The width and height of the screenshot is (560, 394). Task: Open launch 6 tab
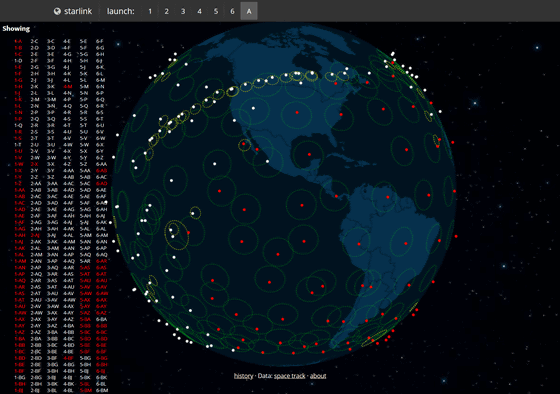(232, 11)
